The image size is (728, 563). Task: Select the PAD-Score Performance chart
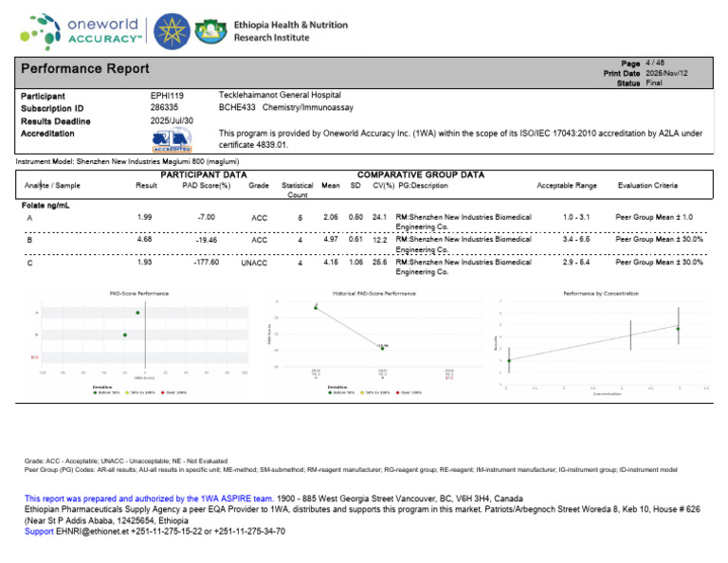coord(139,342)
